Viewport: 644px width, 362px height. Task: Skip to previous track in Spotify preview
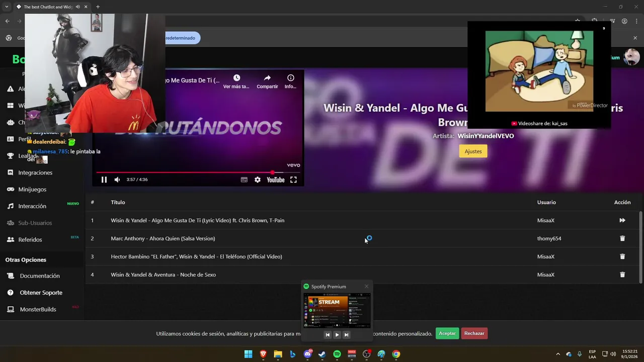[x=328, y=335]
